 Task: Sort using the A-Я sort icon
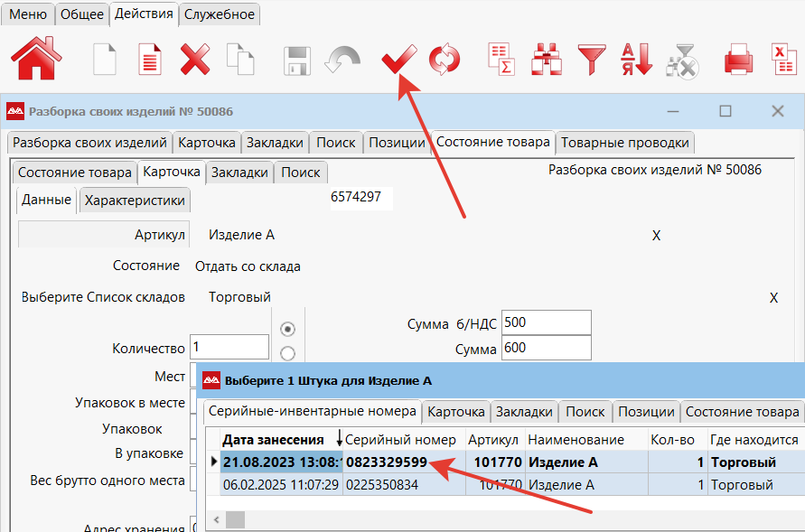point(636,60)
